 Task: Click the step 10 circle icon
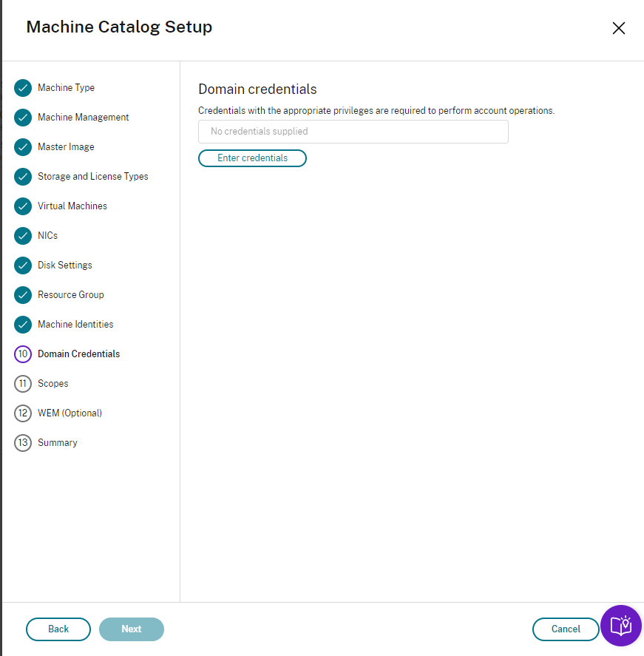23,354
